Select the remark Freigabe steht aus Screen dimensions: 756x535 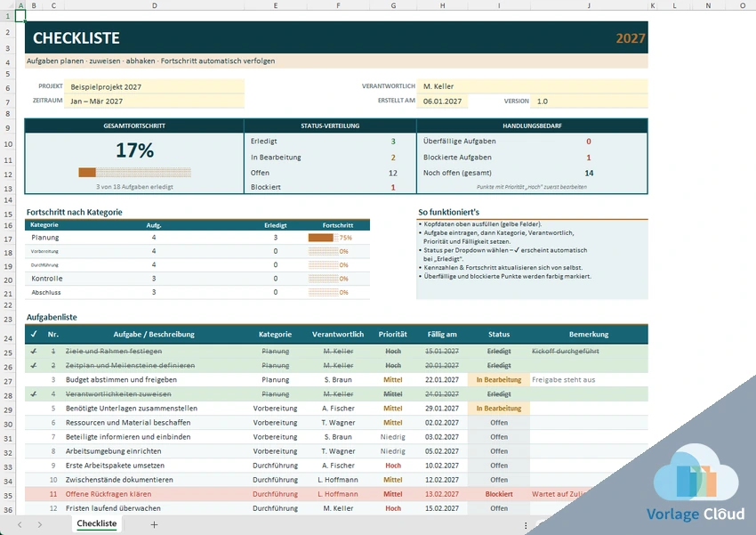pos(564,379)
